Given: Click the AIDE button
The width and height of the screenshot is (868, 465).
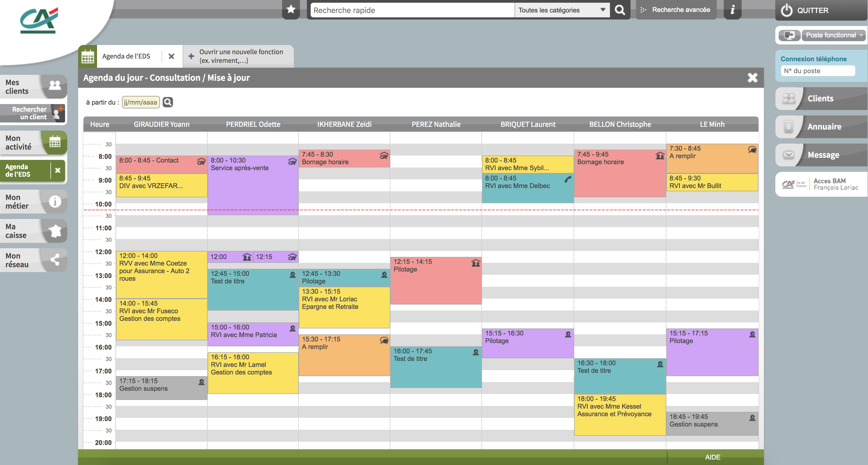Looking at the screenshot, I should pos(712,457).
